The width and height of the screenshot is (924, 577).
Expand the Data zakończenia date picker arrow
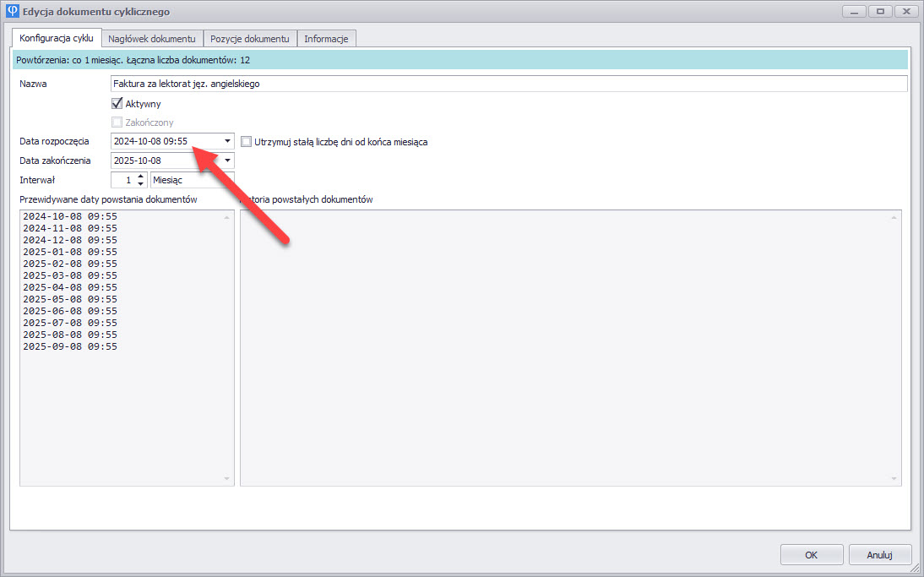point(226,161)
